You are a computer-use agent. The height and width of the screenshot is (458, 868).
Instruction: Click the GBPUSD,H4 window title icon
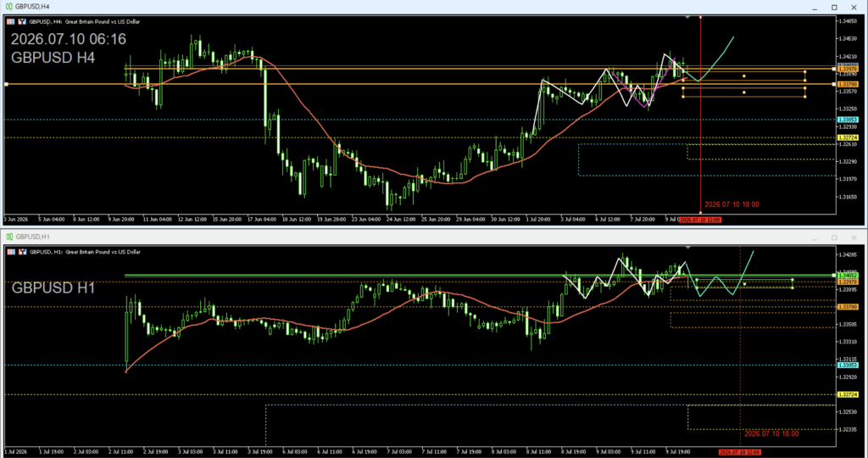(8, 7)
